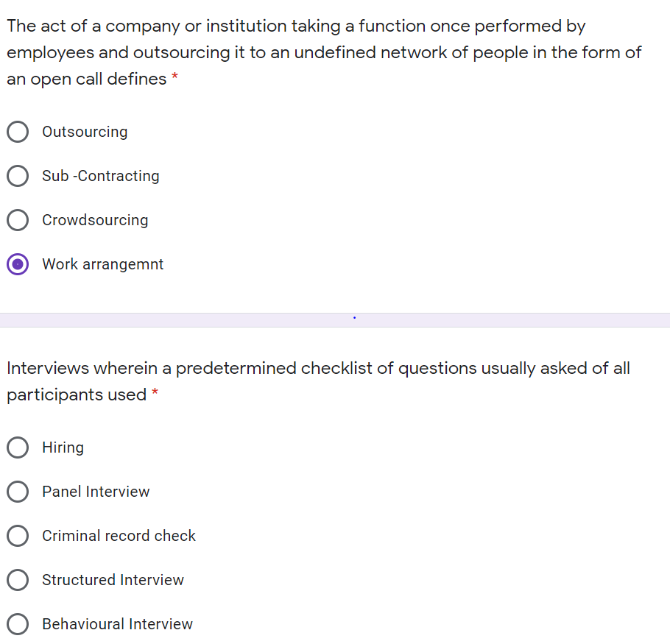670x644 pixels.
Task: Click the Behavioural Interview option label text
Action: coord(117,624)
